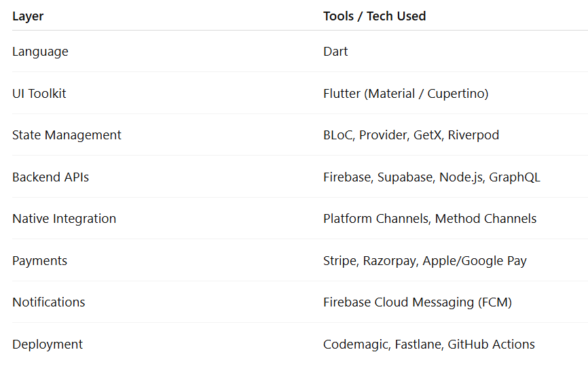Click the 'Dart' cell text
This screenshot has width=588, height=369.
click(335, 51)
